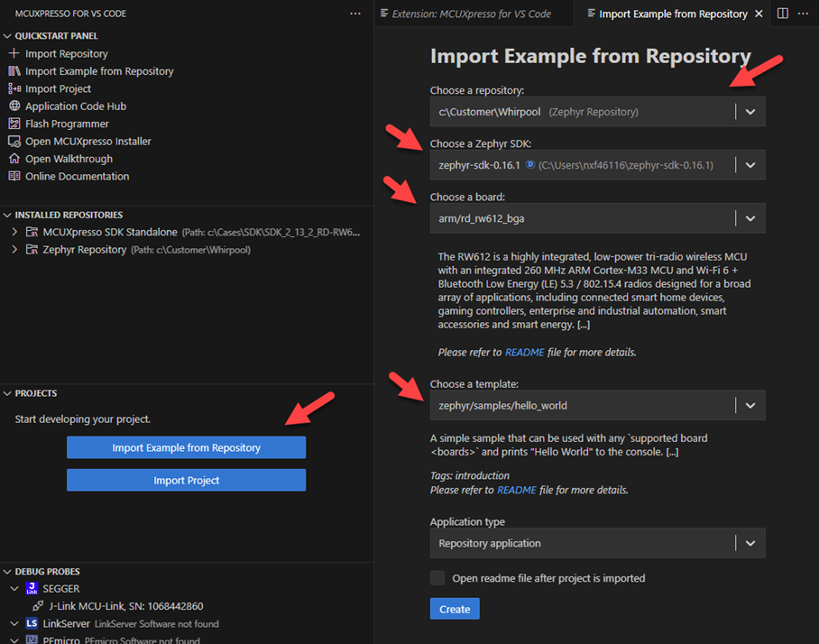The width and height of the screenshot is (819, 644).
Task: Open the Choose a board dropdown
Action: point(750,218)
